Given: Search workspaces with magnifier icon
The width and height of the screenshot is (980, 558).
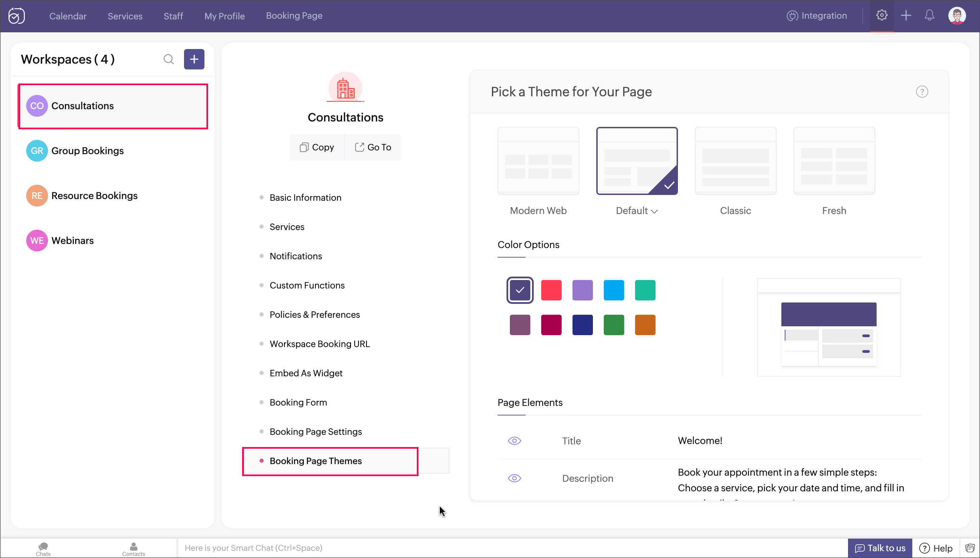Looking at the screenshot, I should click(x=169, y=60).
